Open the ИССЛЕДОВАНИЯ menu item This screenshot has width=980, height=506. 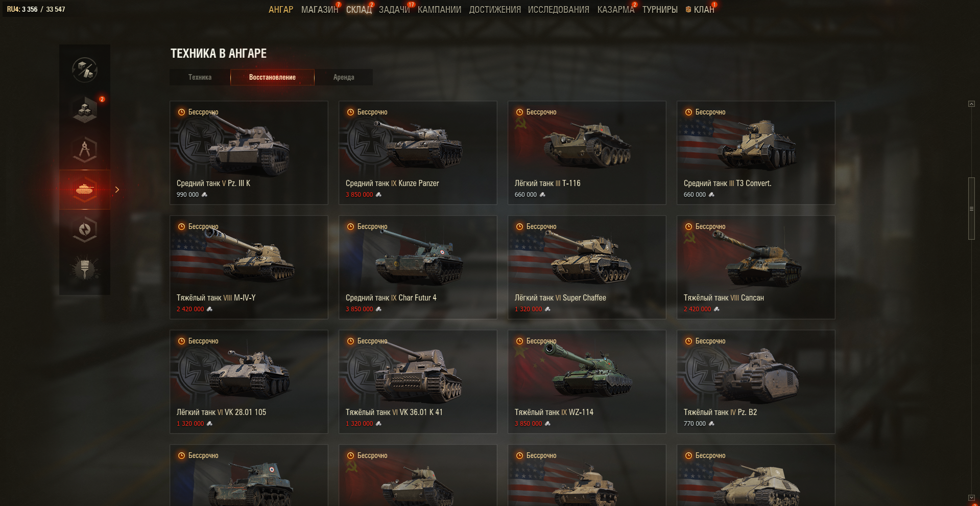coord(559,10)
